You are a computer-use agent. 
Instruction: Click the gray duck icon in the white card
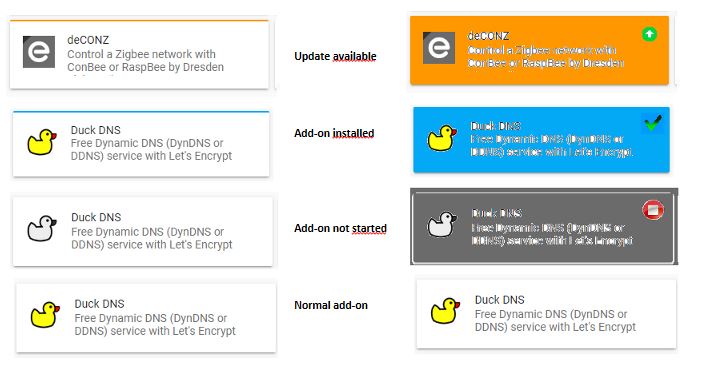click(x=42, y=229)
